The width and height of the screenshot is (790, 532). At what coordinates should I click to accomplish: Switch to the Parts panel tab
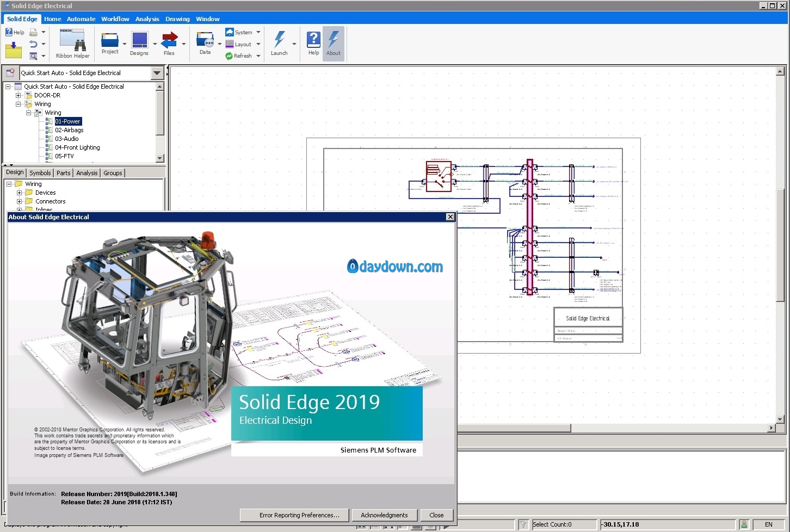64,173
